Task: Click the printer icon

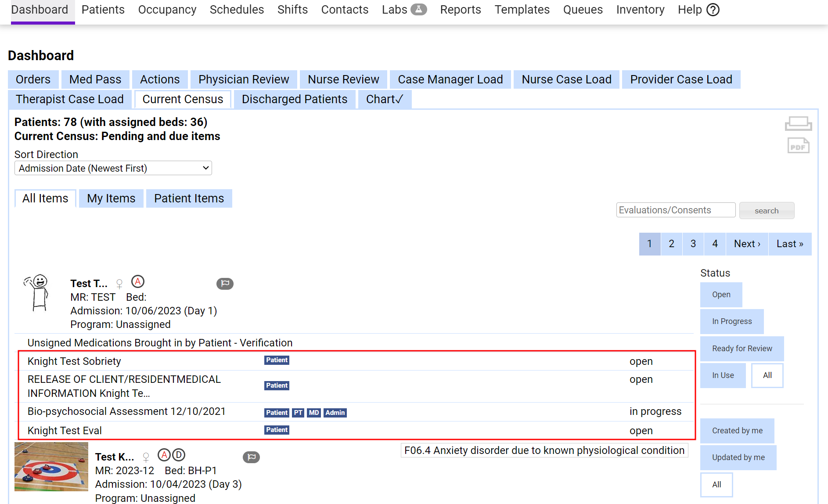Action: [x=798, y=123]
